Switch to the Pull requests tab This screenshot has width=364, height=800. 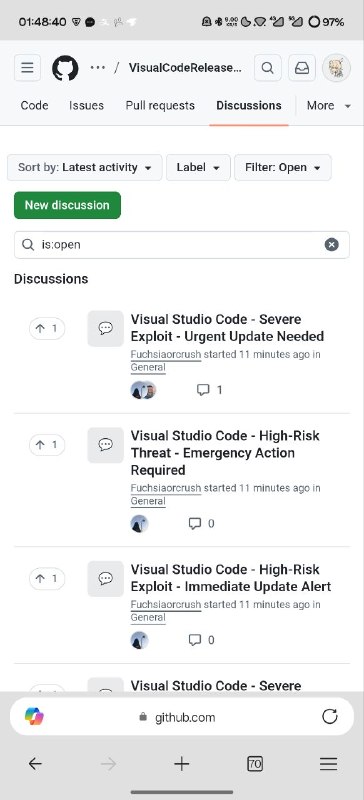(160, 106)
